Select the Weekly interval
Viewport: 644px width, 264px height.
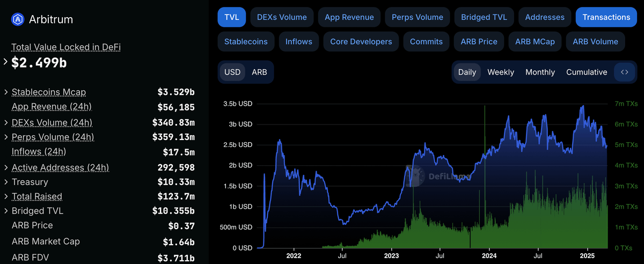(501, 72)
